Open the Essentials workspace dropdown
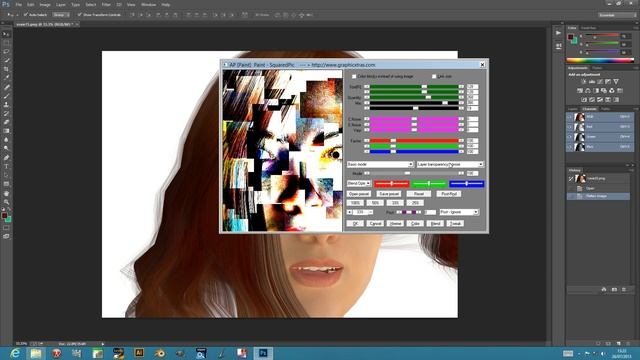Screen dimensions: 640x360 [x=617, y=15]
